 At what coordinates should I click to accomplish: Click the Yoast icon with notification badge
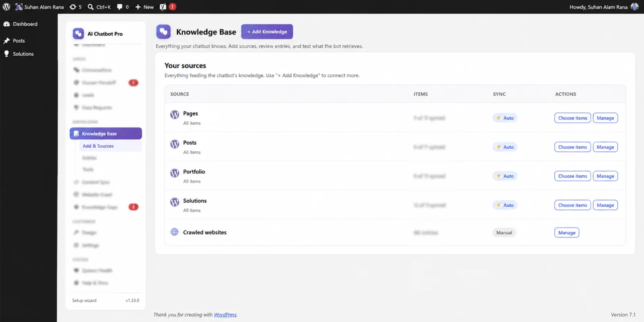(x=168, y=7)
